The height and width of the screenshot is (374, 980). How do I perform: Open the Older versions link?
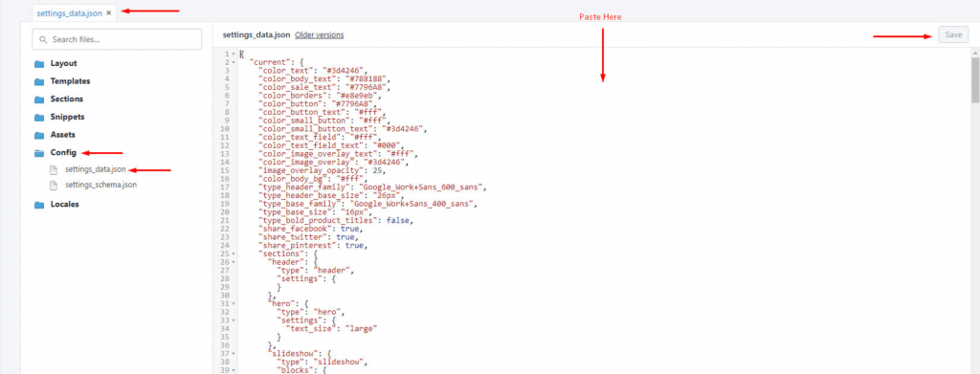click(x=320, y=35)
